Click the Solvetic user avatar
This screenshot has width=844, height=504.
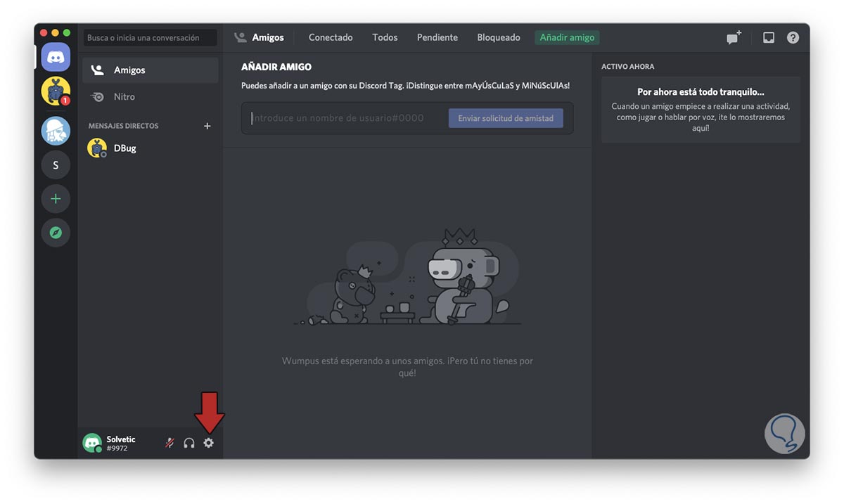point(92,443)
